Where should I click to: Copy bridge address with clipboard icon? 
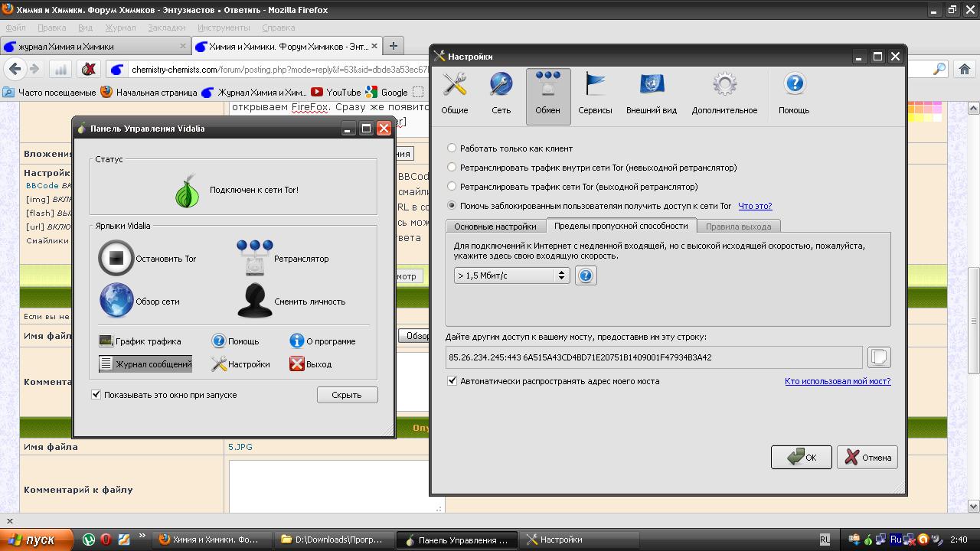pyautogui.click(x=879, y=357)
